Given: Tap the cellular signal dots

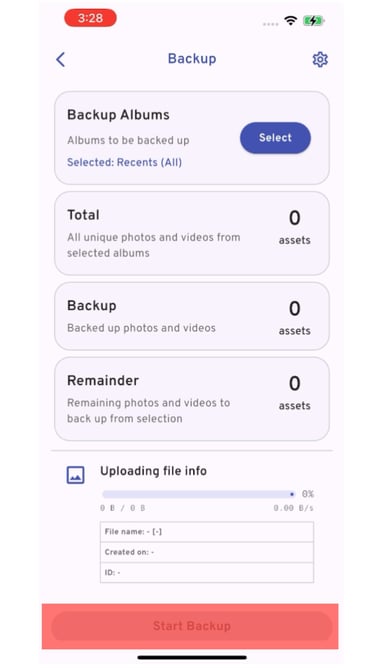Looking at the screenshot, I should pos(271,23).
